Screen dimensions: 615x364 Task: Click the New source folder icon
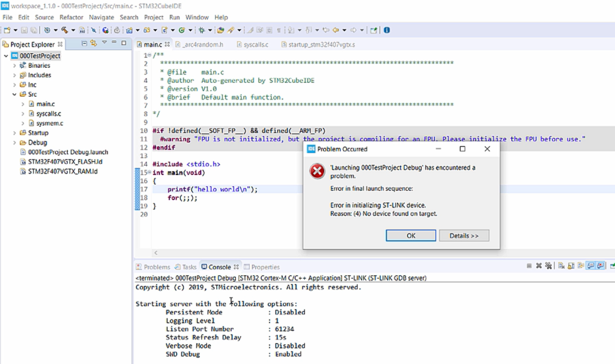(x=147, y=30)
